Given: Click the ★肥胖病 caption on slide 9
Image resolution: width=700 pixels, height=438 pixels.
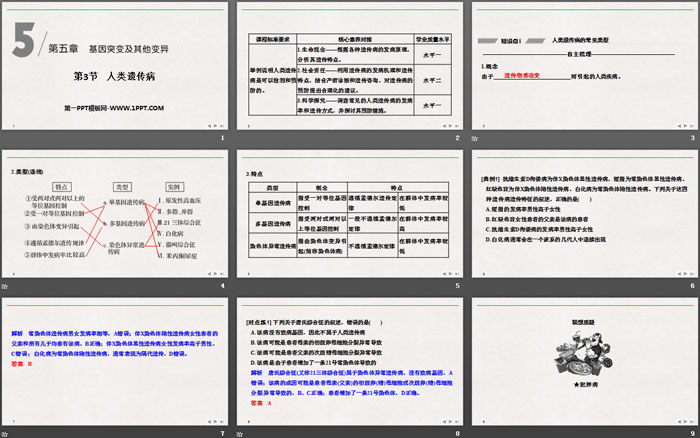Looking at the screenshot, I should point(586,384).
